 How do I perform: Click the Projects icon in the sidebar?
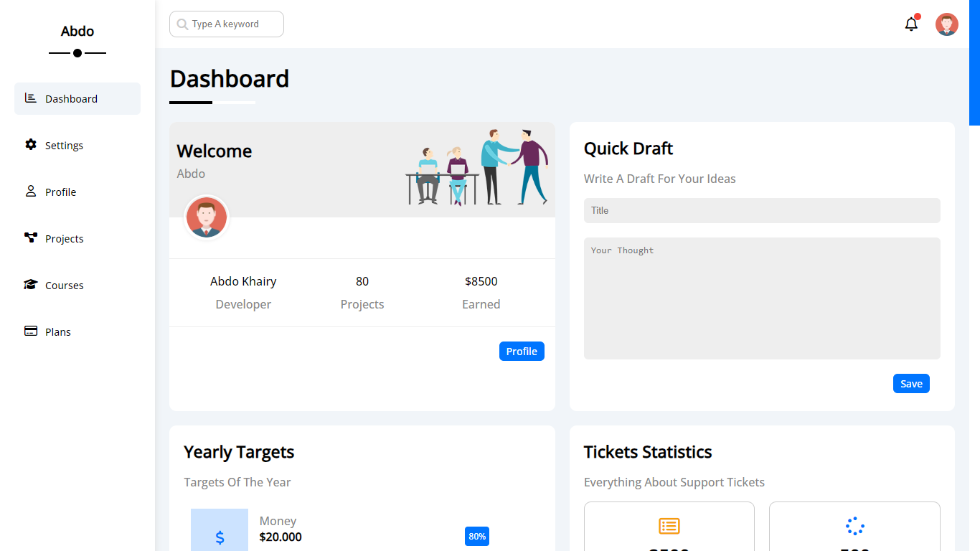[x=30, y=237]
